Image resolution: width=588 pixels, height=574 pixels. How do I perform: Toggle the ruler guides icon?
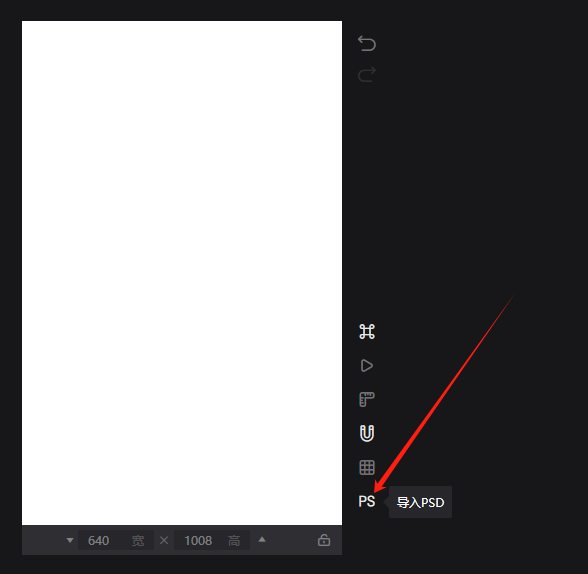(367, 400)
